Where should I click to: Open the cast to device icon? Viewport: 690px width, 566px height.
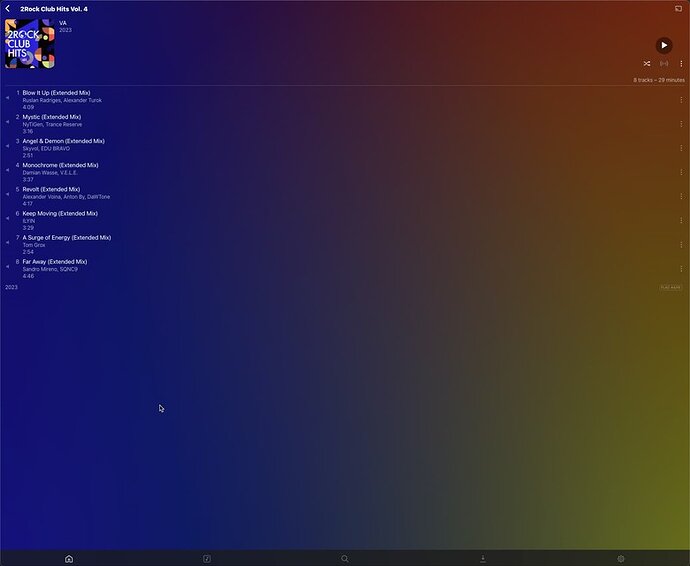(x=678, y=8)
